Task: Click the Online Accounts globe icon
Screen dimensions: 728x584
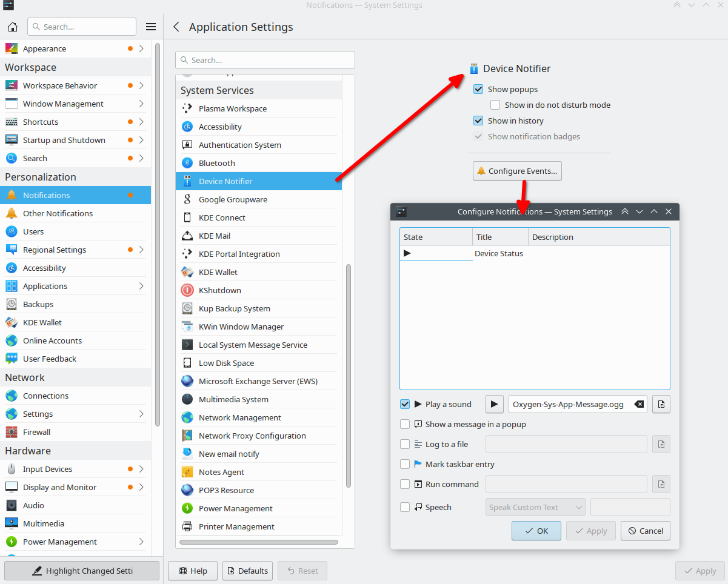Action: [x=12, y=340]
